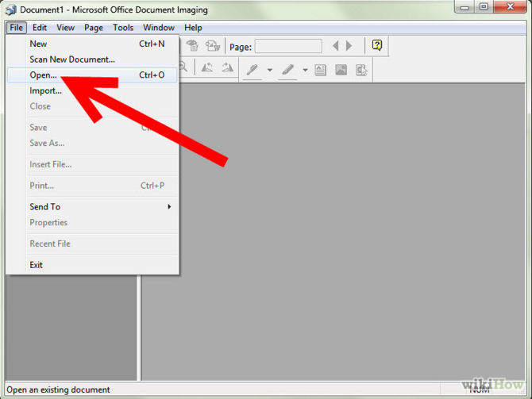This screenshot has height=399, width=532.
Task: Click the Send Text to Word icon
Action: click(213, 45)
